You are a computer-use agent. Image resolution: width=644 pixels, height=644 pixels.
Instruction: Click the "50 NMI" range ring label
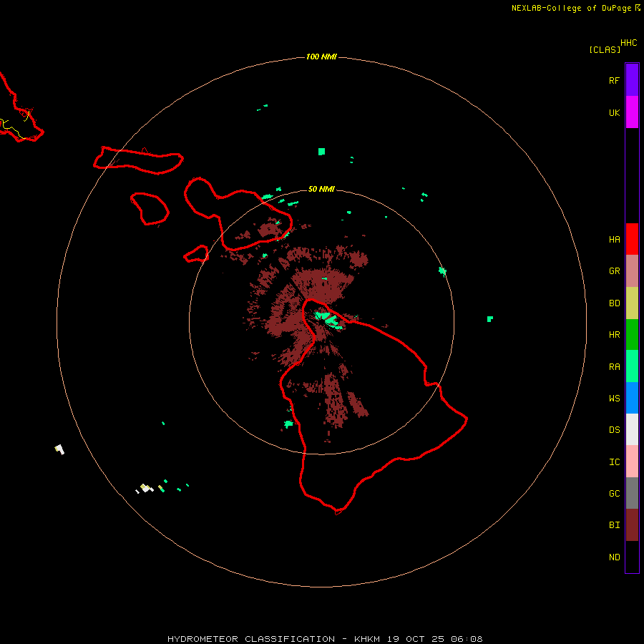321,189
